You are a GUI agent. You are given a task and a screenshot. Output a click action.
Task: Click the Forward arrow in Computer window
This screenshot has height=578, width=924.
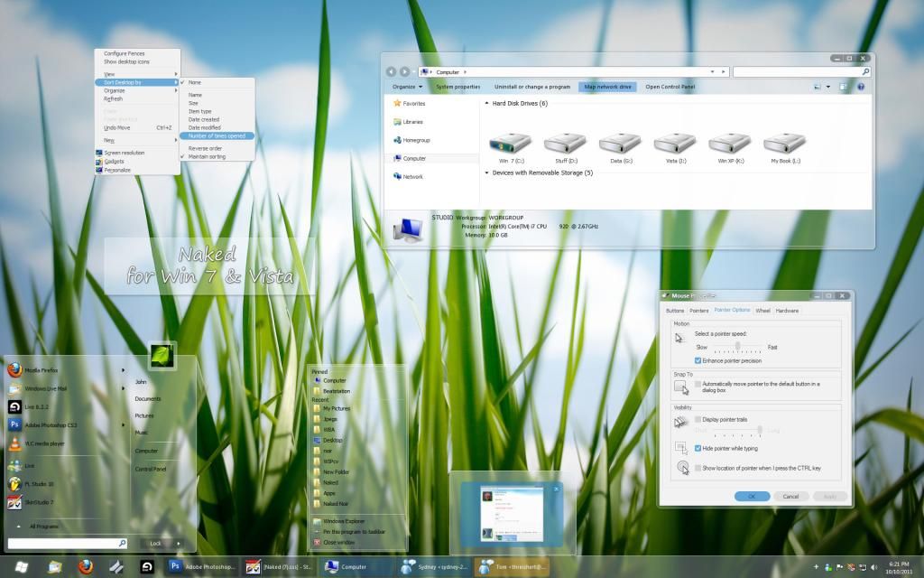pyautogui.click(x=405, y=72)
